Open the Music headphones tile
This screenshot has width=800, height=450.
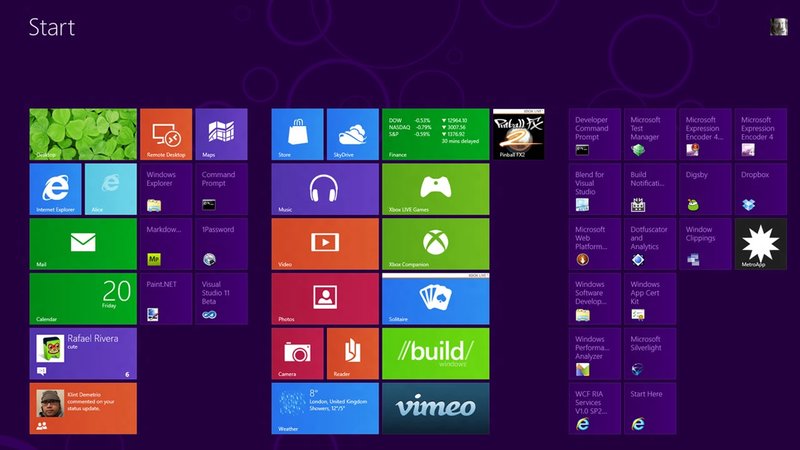point(325,189)
